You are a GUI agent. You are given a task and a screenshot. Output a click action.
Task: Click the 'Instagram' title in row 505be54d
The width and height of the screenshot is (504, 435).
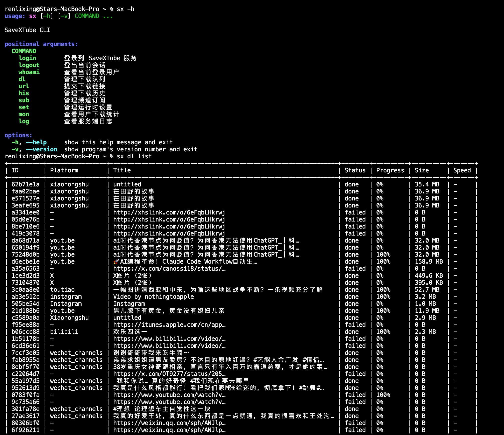pos(129,304)
